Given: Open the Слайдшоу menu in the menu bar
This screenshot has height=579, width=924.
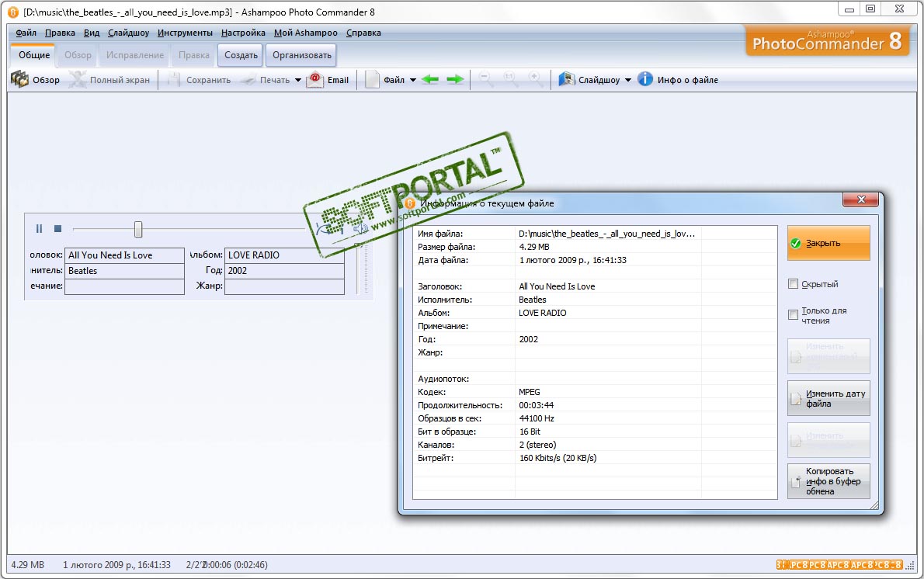Looking at the screenshot, I should [128, 33].
